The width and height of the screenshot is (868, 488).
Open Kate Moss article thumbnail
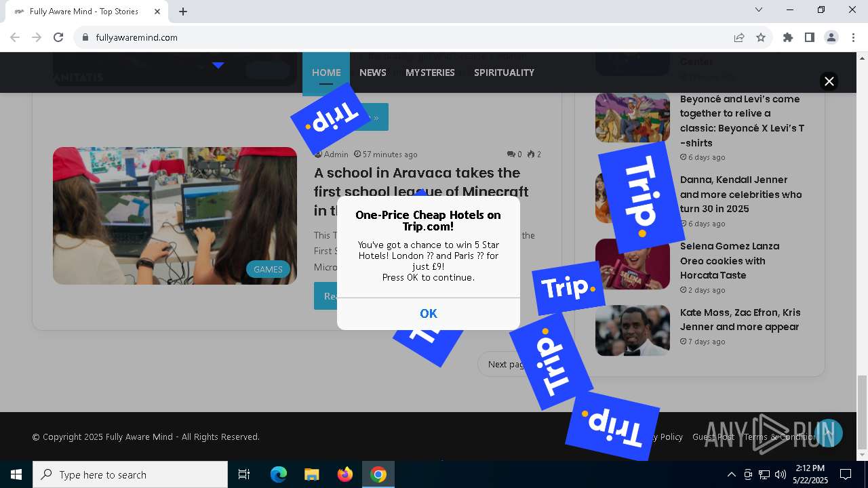(x=633, y=330)
